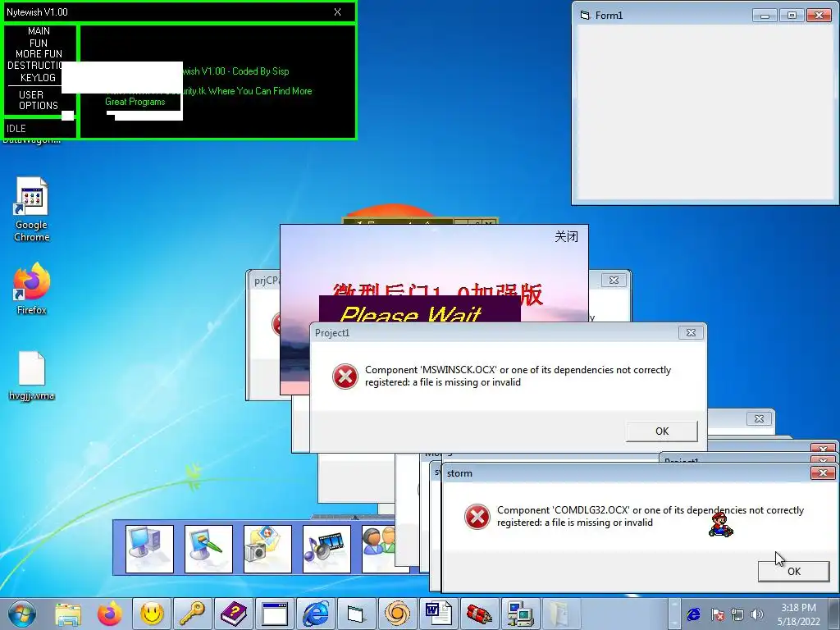Image resolution: width=840 pixels, height=630 pixels.
Task: Click the Chinese 关闭 close label
Action: [x=566, y=237]
